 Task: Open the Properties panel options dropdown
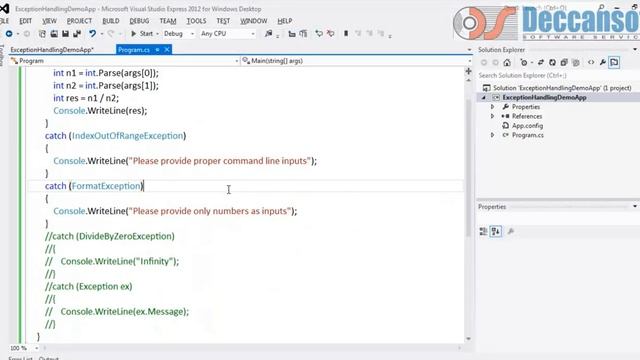point(635,207)
